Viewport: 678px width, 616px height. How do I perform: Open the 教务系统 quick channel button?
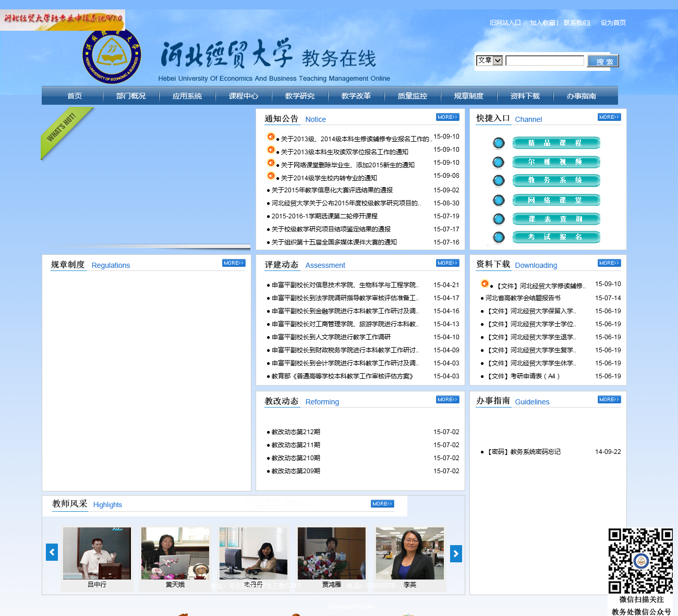[x=556, y=180]
